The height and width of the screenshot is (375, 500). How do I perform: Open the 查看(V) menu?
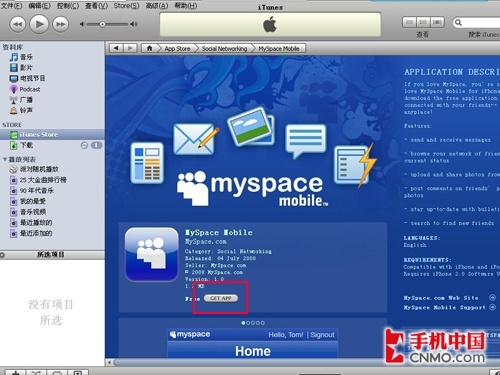tap(96, 6)
